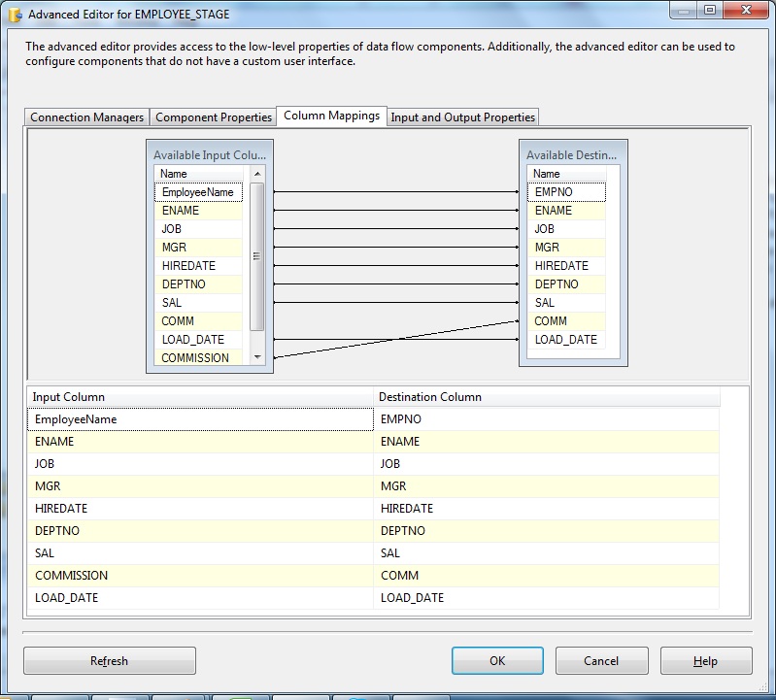Click the Input Column grid header
776x700 pixels.
pyautogui.click(x=200, y=397)
